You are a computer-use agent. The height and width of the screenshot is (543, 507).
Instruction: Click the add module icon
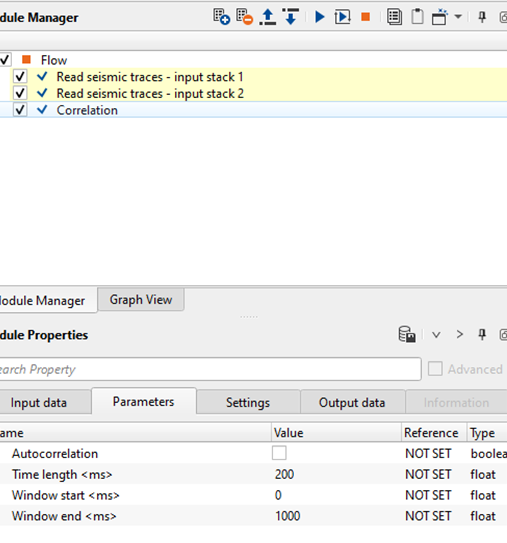221,17
